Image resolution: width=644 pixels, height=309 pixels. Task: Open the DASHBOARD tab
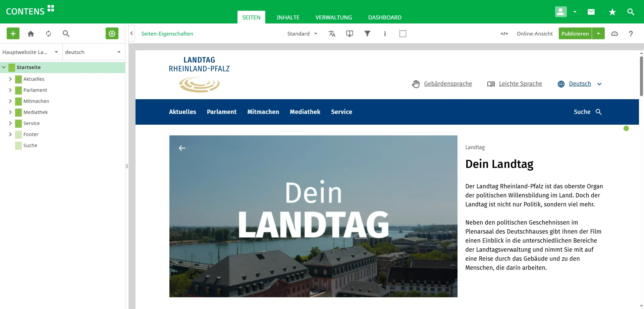(x=385, y=17)
